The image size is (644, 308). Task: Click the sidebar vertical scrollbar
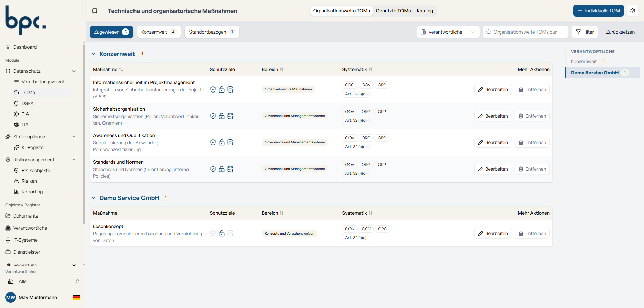[x=84, y=134]
